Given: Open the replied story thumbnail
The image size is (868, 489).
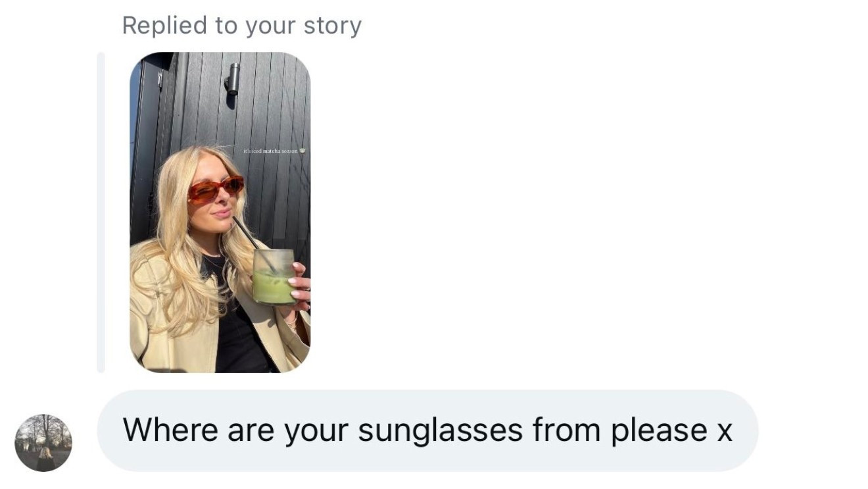Looking at the screenshot, I should [220, 212].
